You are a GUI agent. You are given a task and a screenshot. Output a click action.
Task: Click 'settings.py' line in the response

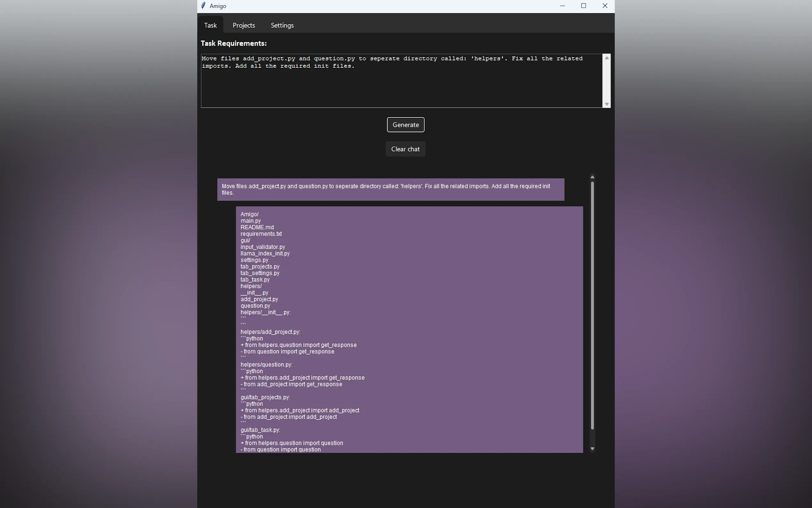(x=254, y=260)
